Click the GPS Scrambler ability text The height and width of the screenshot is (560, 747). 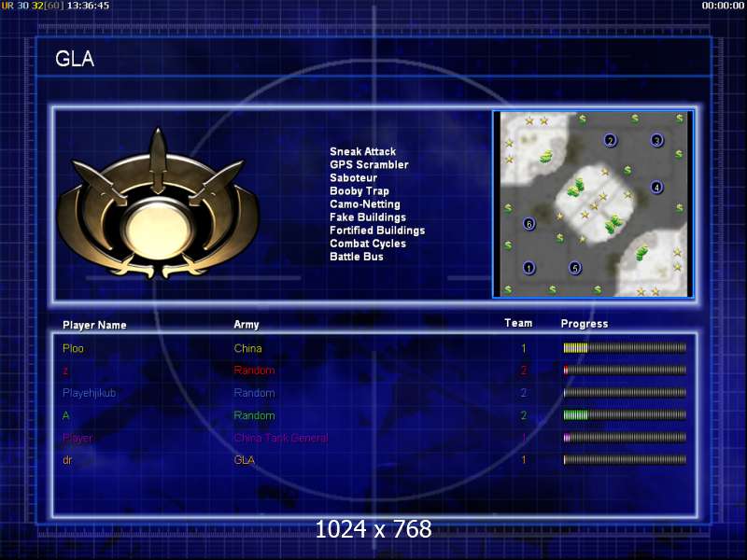pyautogui.click(x=369, y=165)
